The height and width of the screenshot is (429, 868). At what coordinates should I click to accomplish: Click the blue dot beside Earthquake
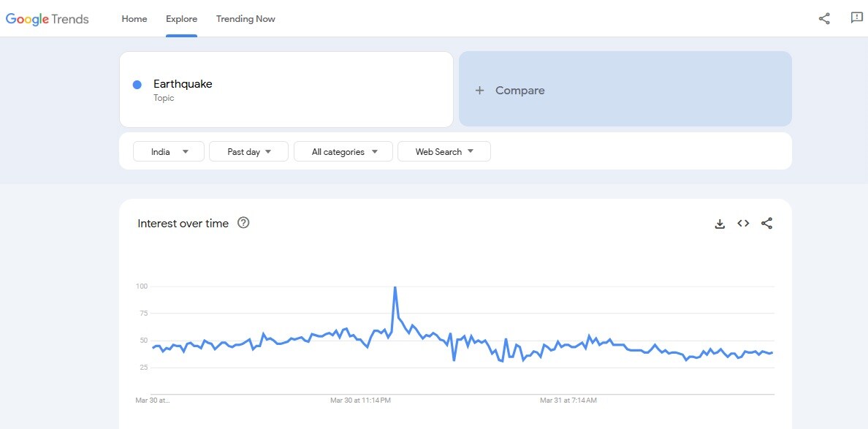[137, 85]
